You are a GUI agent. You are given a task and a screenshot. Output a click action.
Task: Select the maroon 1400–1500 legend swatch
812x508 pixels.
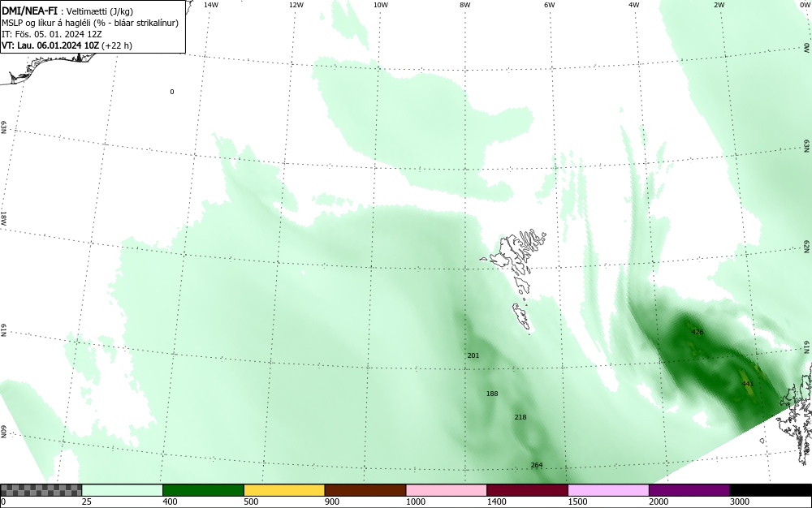click(x=527, y=490)
